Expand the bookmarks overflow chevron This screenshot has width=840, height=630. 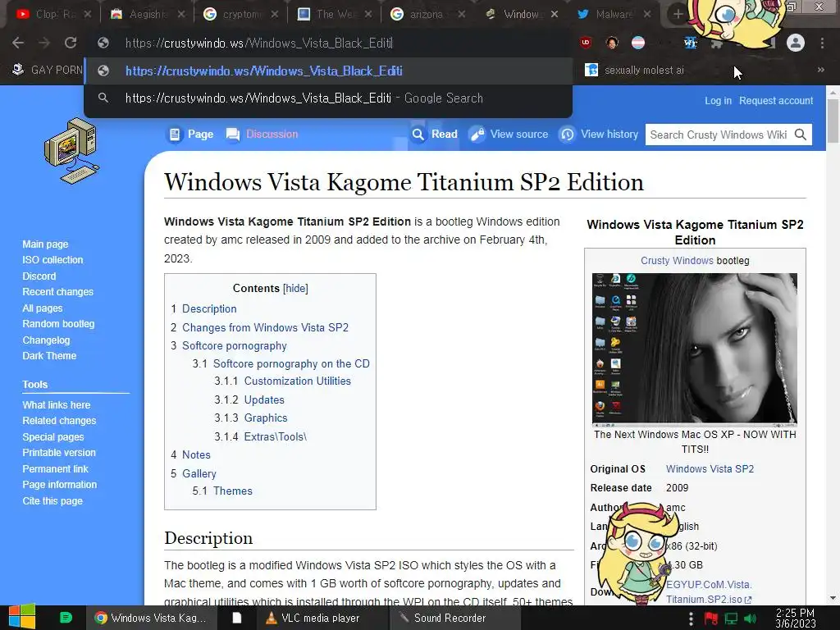click(820, 70)
